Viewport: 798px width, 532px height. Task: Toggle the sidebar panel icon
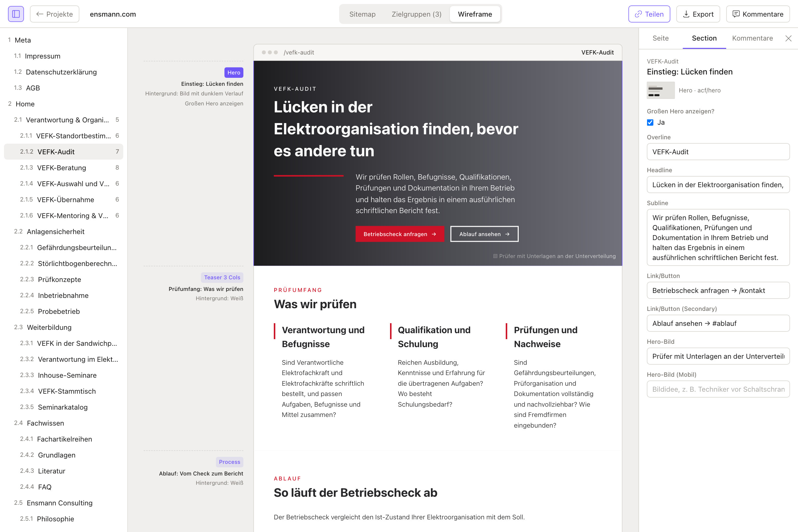pyautogui.click(x=16, y=14)
